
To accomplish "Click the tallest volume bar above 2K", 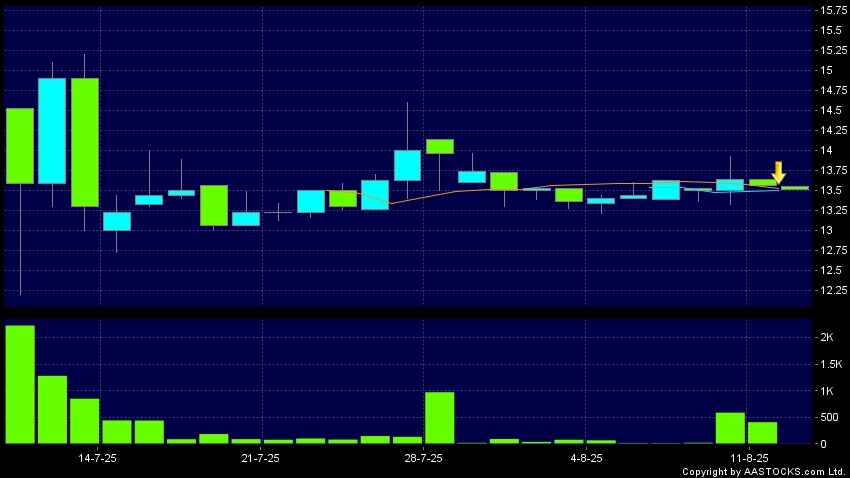I will point(20,384).
